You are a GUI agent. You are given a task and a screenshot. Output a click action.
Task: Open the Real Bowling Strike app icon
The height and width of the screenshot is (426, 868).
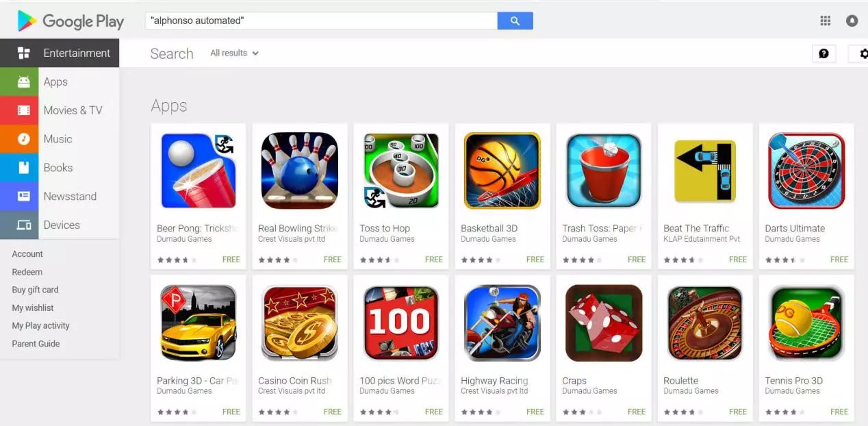(299, 171)
